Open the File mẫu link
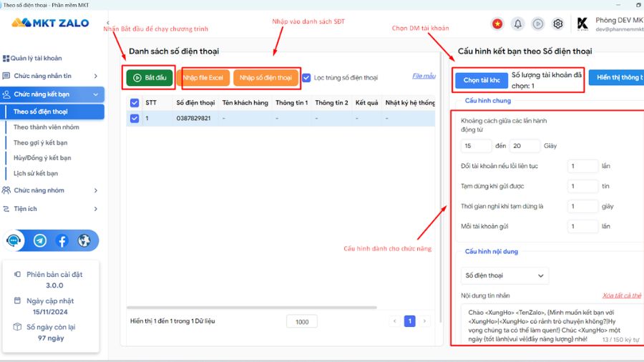644x362 pixels. tap(424, 76)
